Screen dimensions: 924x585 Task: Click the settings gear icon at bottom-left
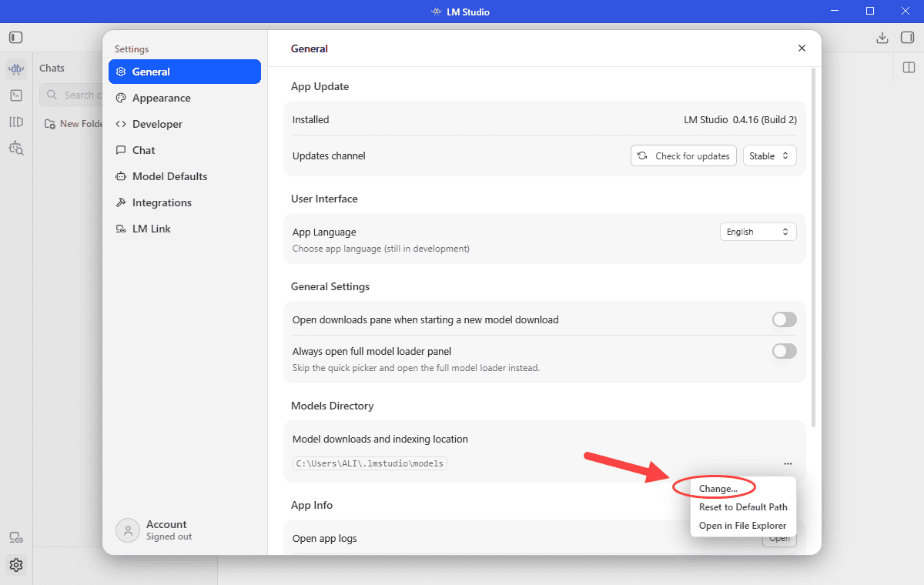point(16,565)
